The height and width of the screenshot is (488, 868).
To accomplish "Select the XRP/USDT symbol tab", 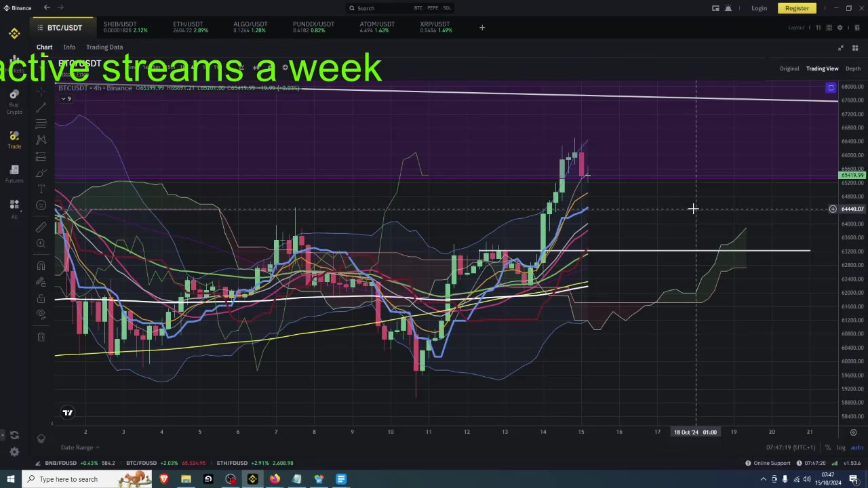I will [435, 27].
